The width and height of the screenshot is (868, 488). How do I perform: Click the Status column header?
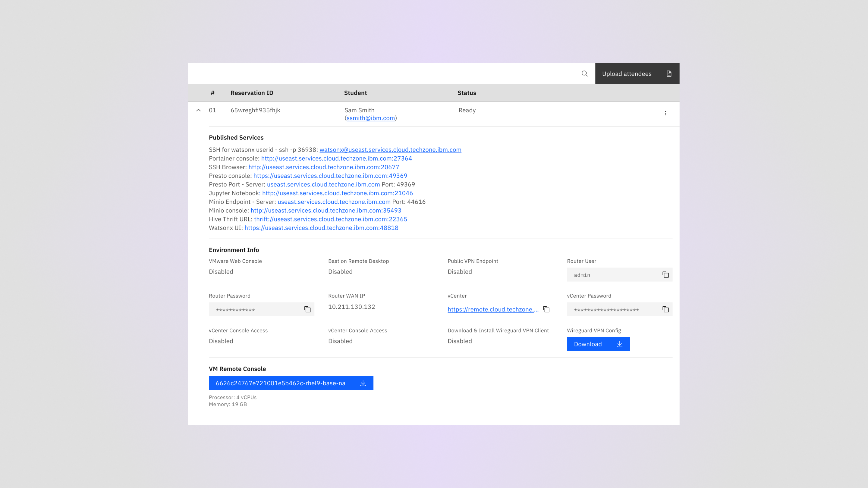pos(467,93)
